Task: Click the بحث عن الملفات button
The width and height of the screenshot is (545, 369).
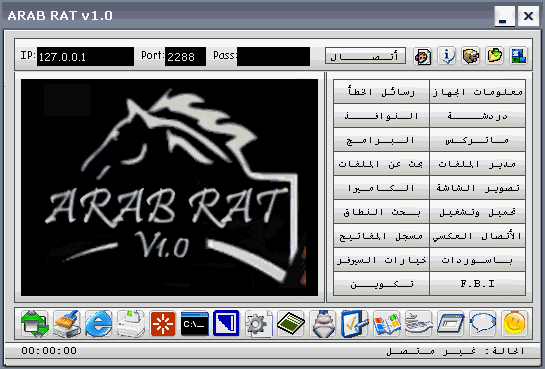Action: click(381, 163)
